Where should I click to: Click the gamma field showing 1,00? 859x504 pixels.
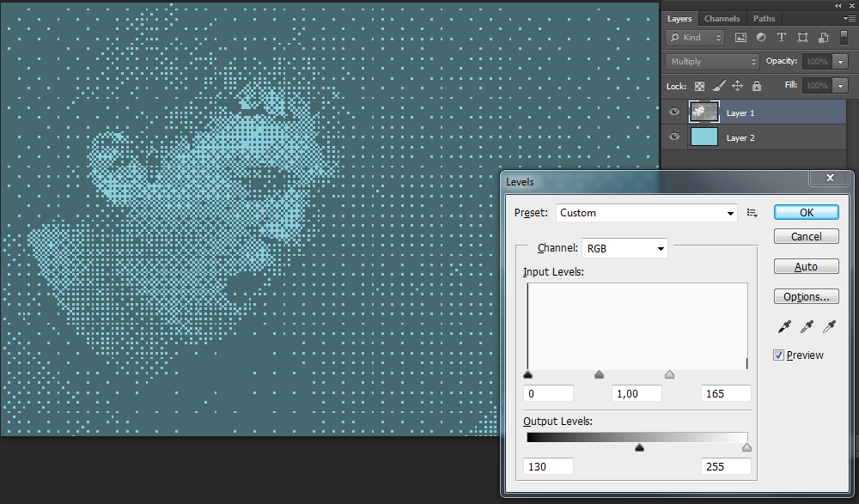pyautogui.click(x=637, y=393)
